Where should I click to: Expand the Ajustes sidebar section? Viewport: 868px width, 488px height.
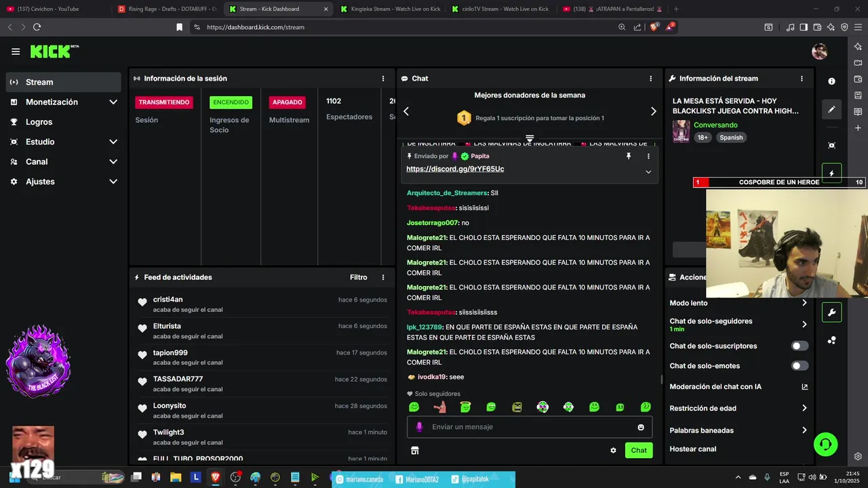(x=113, y=182)
